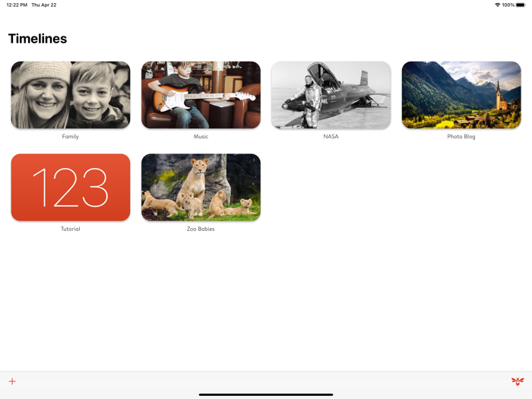This screenshot has height=399, width=532.
Task: Select the Zoo Babies label
Action: click(x=201, y=229)
